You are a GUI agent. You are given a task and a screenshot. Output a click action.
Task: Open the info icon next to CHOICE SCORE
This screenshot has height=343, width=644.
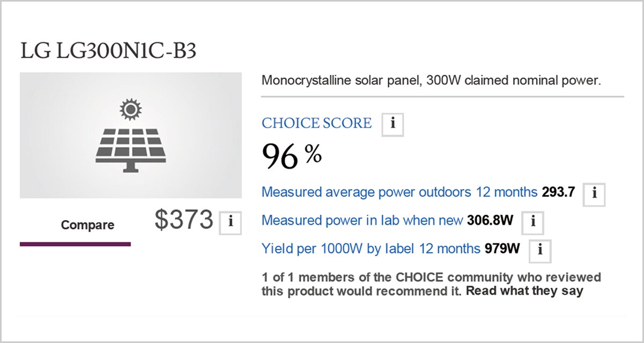(x=393, y=125)
